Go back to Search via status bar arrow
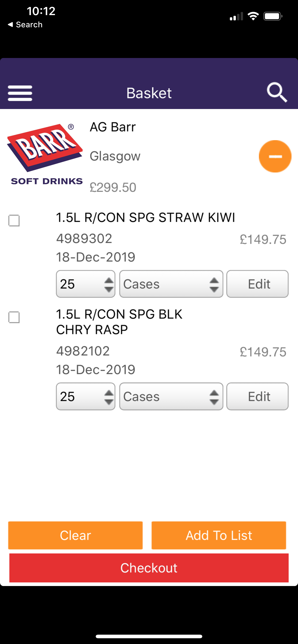The height and width of the screenshot is (644, 298). (25, 24)
